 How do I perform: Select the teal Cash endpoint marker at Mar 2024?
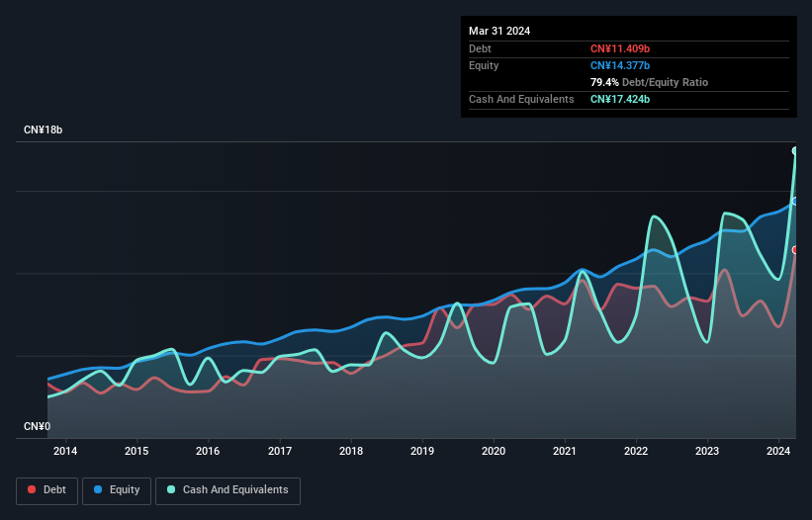tap(795, 151)
